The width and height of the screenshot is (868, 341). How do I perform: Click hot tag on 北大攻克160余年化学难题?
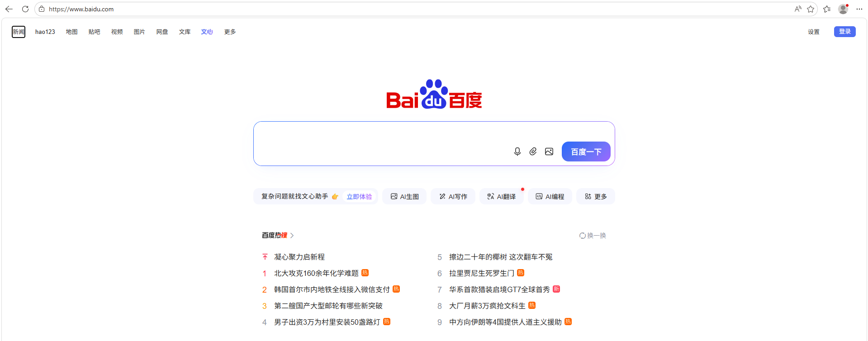point(365,273)
